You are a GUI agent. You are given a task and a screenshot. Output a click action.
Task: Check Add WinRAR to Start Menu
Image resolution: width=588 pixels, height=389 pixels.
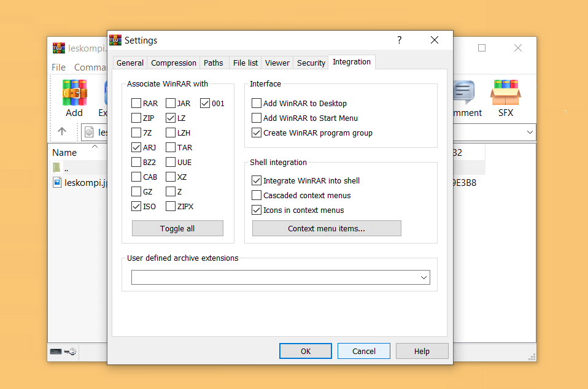click(257, 118)
